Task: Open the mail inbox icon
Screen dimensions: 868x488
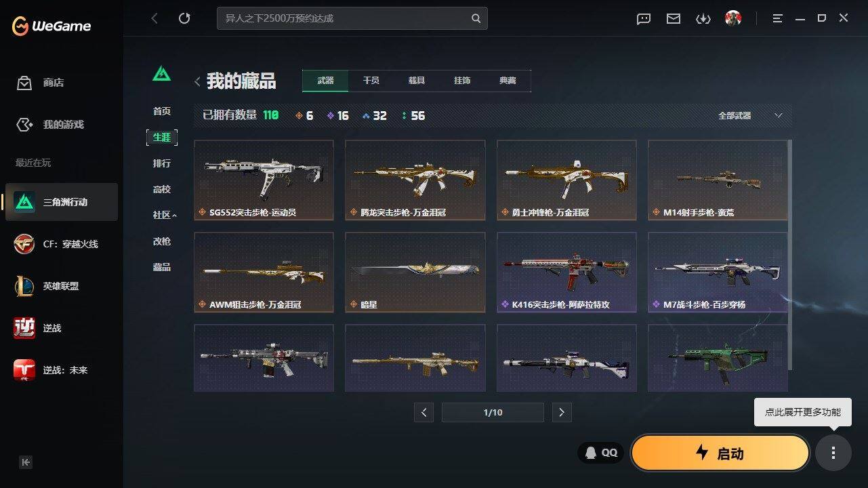Action: point(674,19)
